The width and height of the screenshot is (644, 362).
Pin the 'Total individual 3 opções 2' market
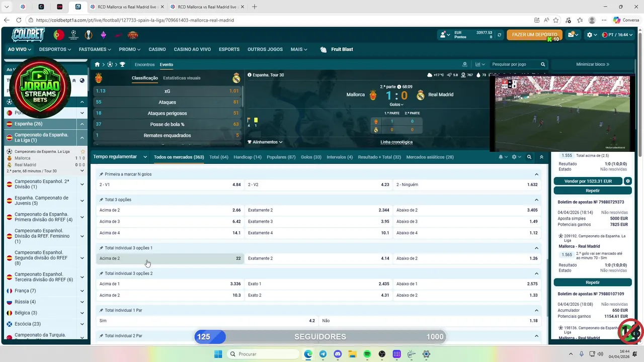(x=101, y=274)
